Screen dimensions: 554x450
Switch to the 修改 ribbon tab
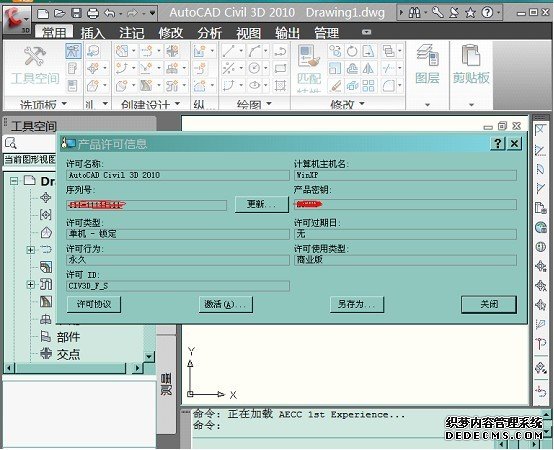tap(171, 33)
